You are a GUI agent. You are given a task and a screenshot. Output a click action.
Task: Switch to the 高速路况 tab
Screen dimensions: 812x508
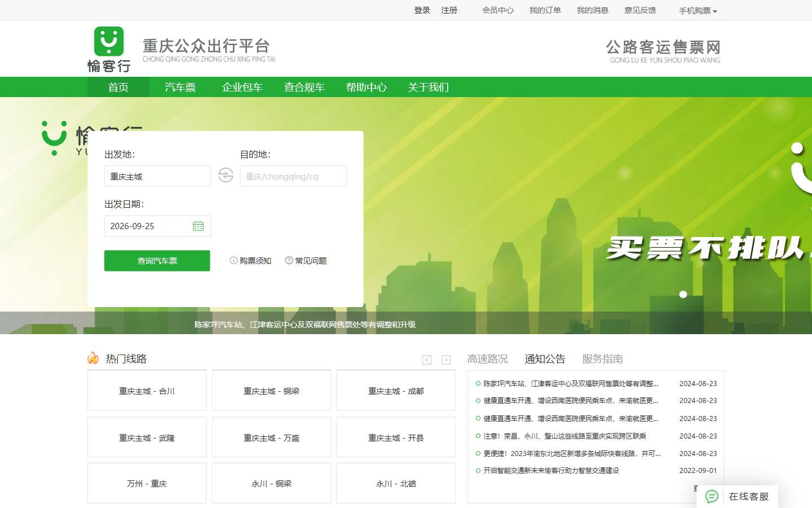pyautogui.click(x=488, y=359)
